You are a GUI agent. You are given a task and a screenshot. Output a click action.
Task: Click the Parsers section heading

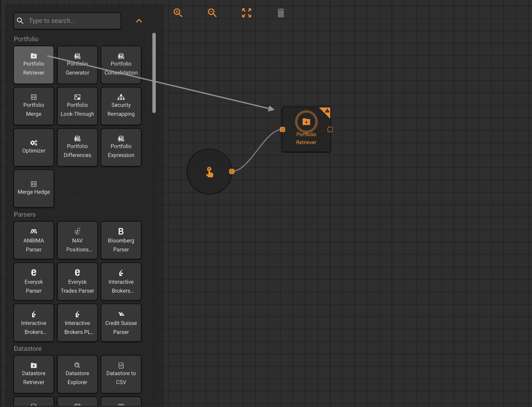click(x=25, y=214)
